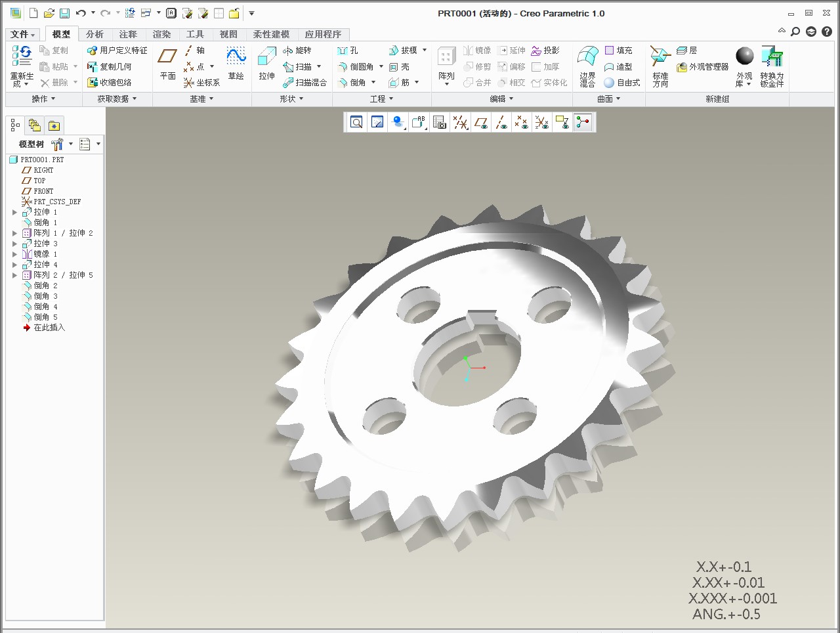Image resolution: width=840 pixels, height=633 pixels.
Task: Open file via folder icon in quick toolbar
Action: [x=49, y=13]
